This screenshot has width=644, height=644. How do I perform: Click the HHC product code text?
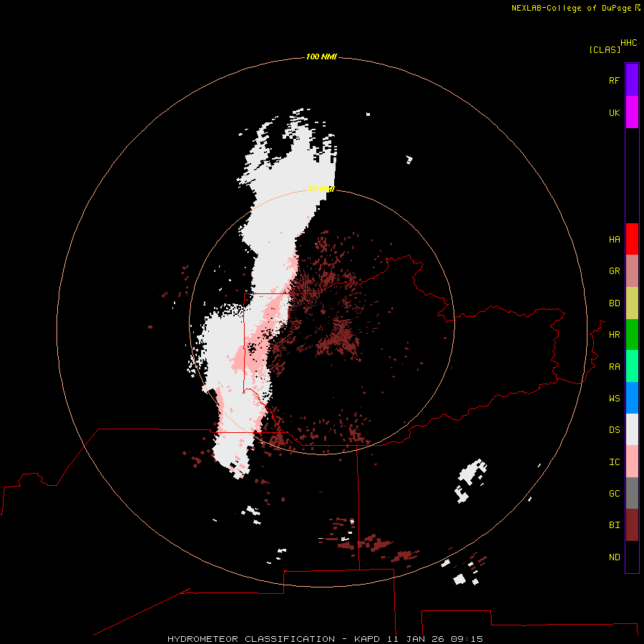[x=628, y=43]
